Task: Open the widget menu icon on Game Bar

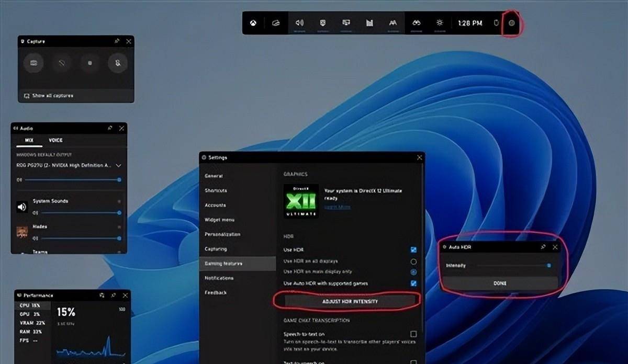Action: coord(276,23)
